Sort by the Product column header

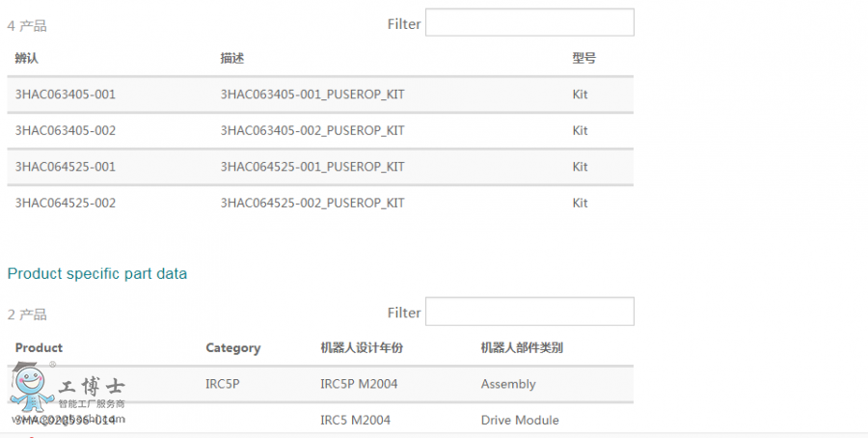click(39, 347)
